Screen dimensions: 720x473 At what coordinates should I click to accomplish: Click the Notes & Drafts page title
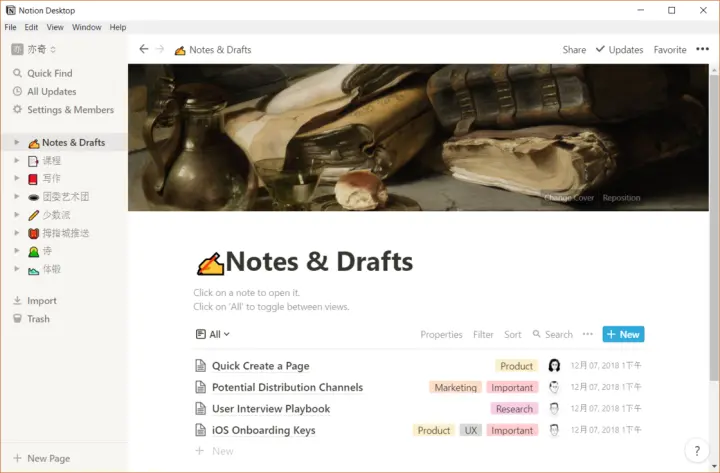pos(319,261)
